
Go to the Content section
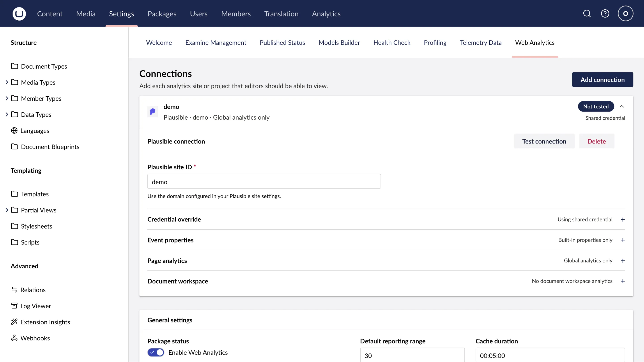(50, 13)
